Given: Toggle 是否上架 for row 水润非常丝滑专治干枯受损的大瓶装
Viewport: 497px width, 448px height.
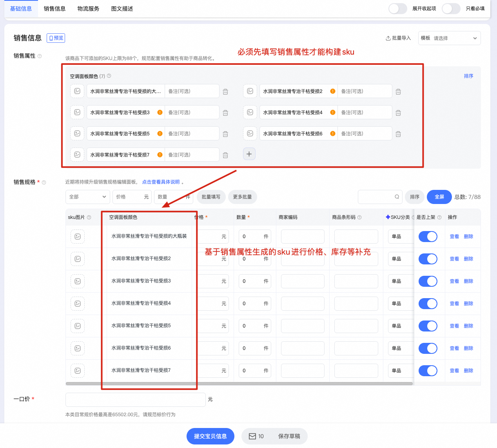Looking at the screenshot, I should pyautogui.click(x=428, y=237).
